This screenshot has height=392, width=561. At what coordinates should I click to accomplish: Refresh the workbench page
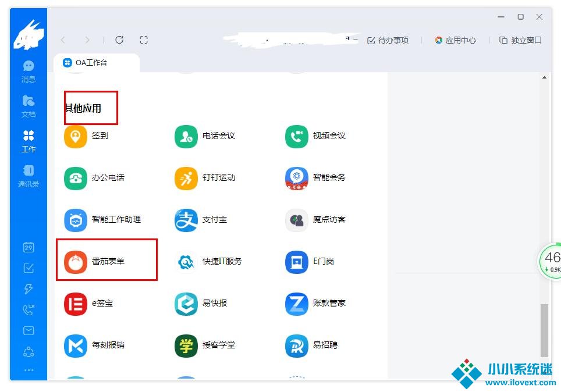pyautogui.click(x=119, y=40)
